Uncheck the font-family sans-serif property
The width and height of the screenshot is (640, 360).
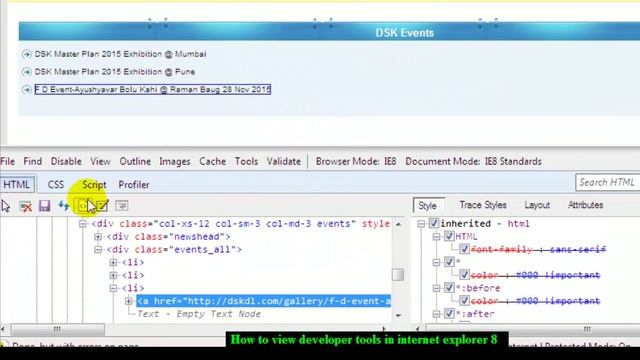464,249
